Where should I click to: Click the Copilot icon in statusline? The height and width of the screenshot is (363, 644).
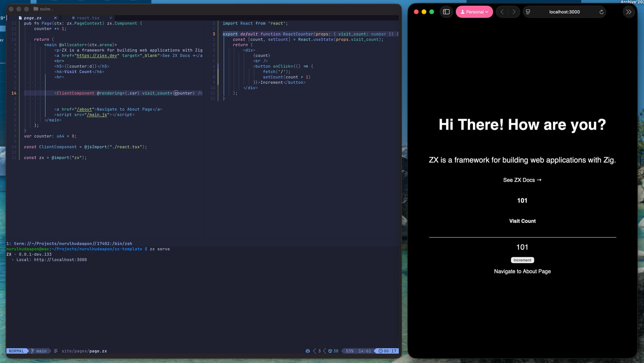click(308, 351)
